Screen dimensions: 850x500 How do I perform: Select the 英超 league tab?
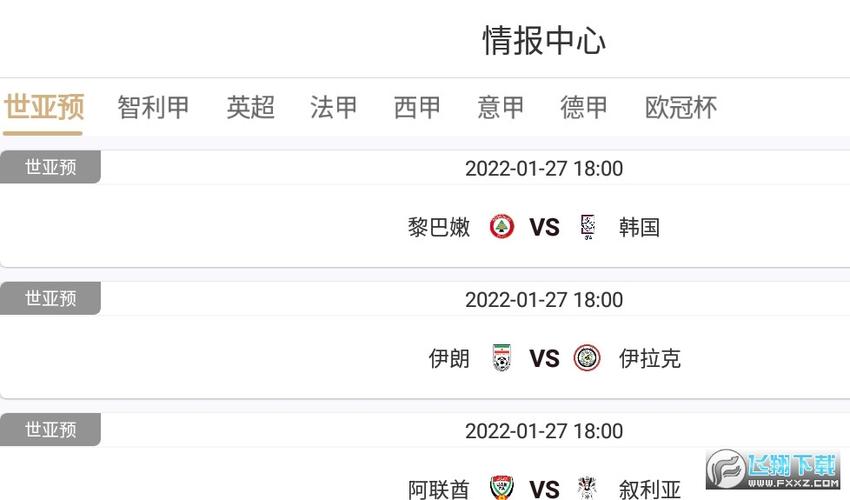250,107
